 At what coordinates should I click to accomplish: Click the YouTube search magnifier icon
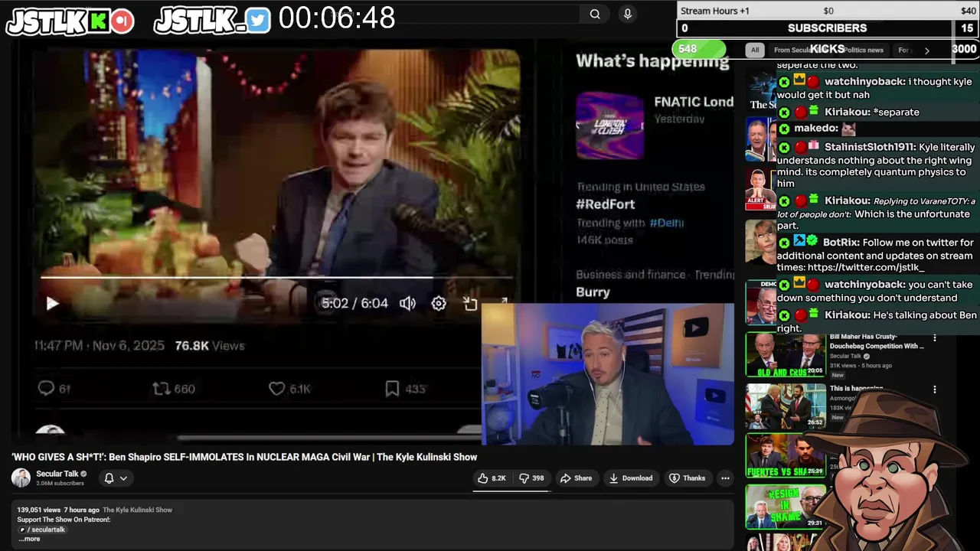[595, 14]
